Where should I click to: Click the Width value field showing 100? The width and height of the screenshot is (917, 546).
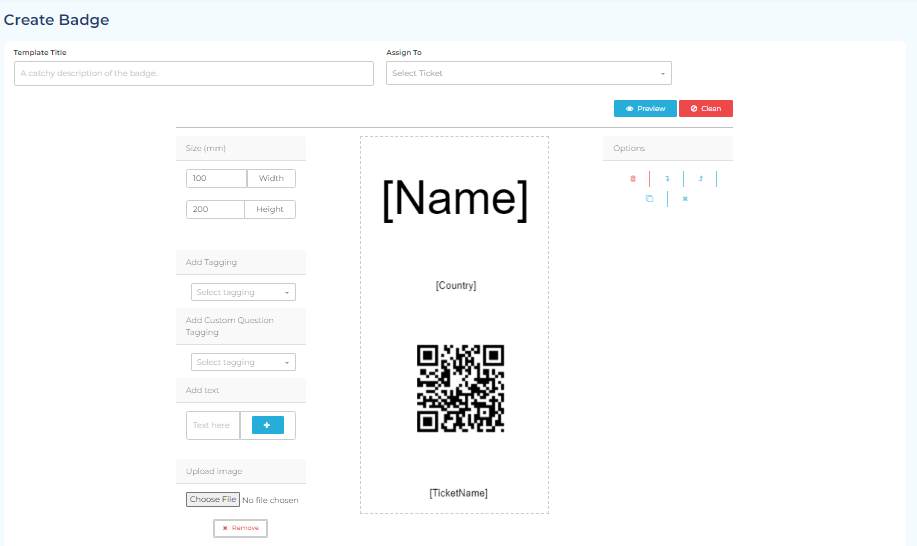[216, 178]
